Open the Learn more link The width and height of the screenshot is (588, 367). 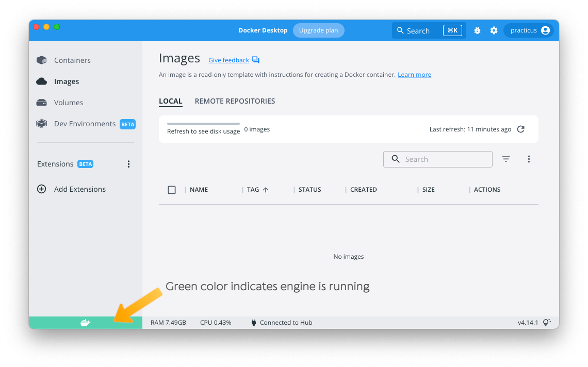click(x=414, y=75)
